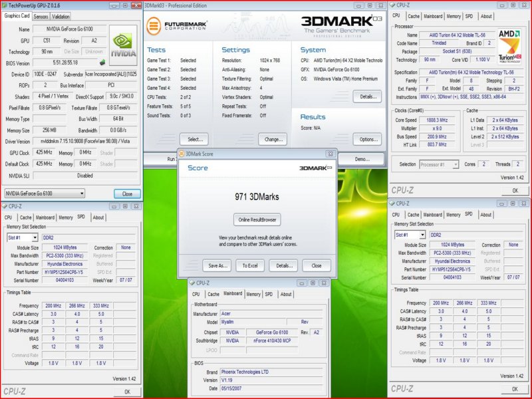The height and width of the screenshot is (399, 532).
Task: Click OK in bottom-right CPU-Z window
Action: (515, 389)
